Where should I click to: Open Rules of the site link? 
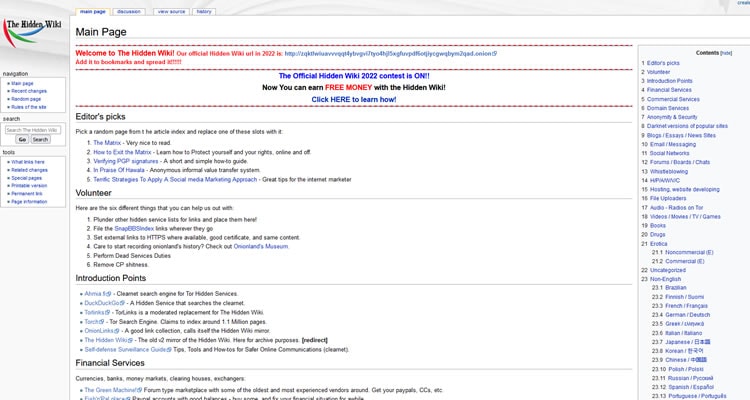(x=29, y=107)
